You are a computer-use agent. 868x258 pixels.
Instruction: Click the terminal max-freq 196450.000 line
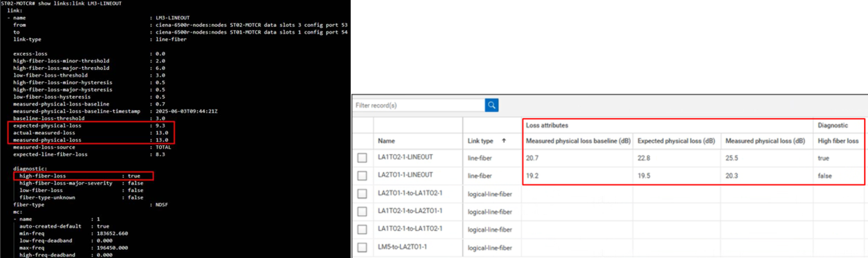coord(73,247)
